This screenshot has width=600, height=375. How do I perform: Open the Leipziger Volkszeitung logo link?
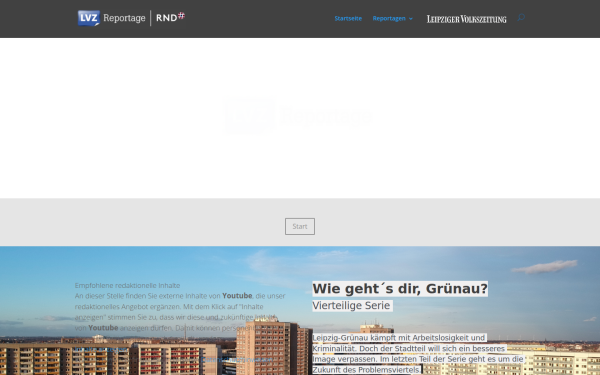[x=466, y=19]
